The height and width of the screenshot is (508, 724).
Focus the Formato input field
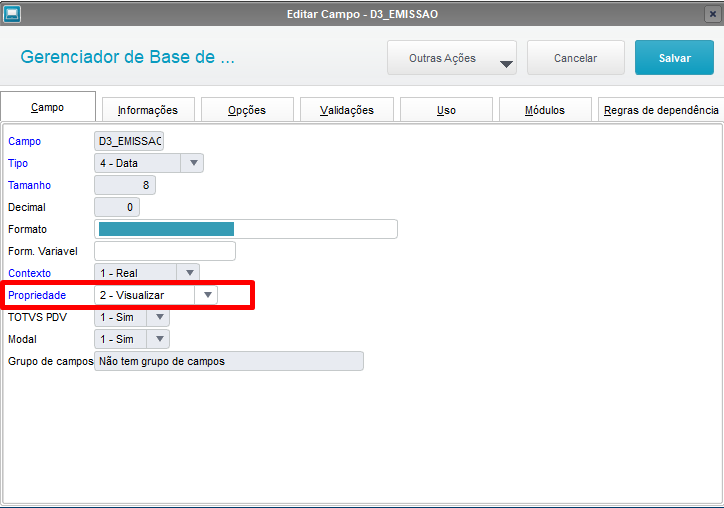tap(246, 229)
